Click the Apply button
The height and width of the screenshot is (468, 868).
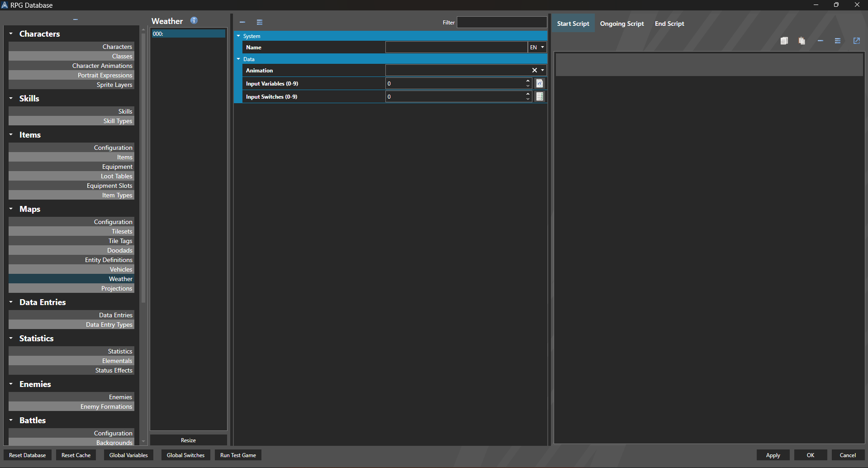[x=773, y=455]
